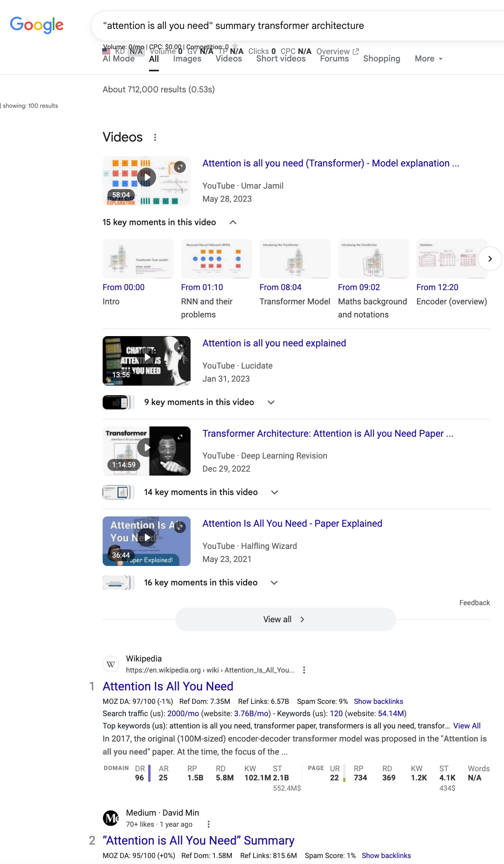Open the Short videos tab
This screenshot has height=864, width=504.
pos(281,59)
